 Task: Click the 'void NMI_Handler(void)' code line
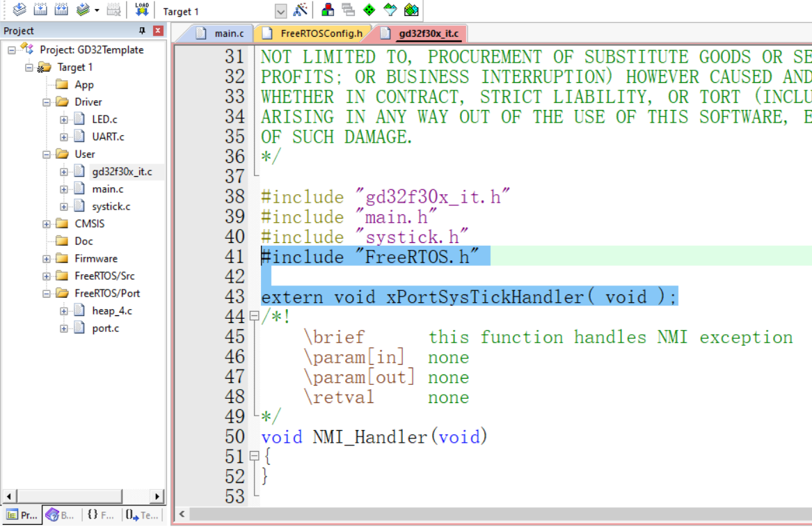[x=374, y=437]
